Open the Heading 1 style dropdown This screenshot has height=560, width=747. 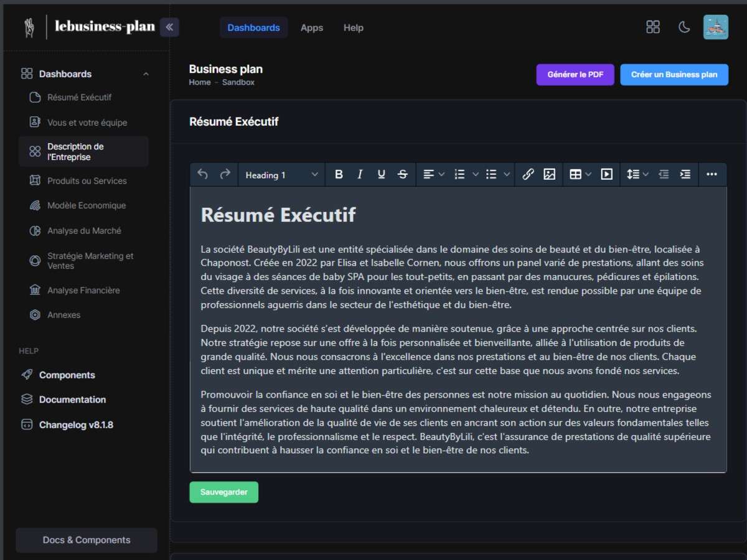[281, 174]
